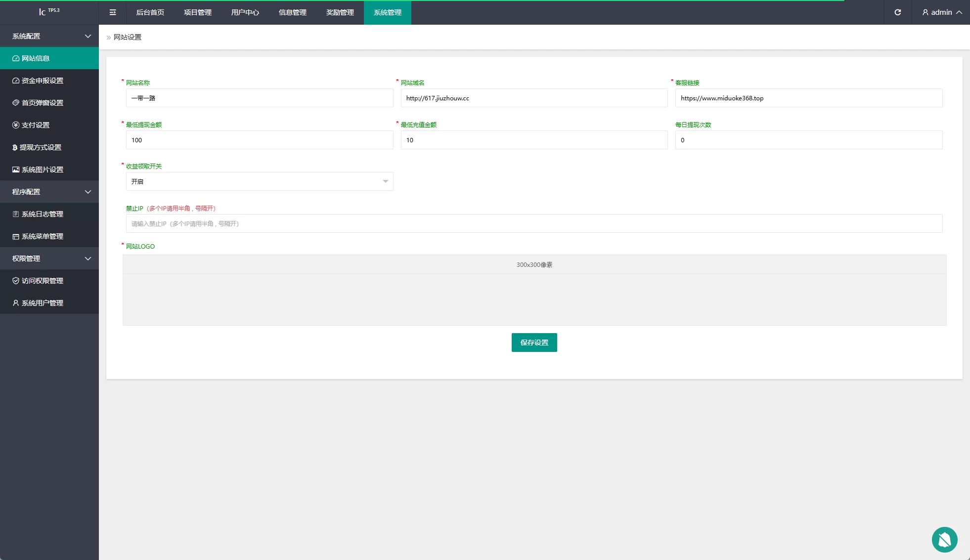This screenshot has width=970, height=560.
Task: Open 支付设置 sidebar item
Action: click(36, 125)
